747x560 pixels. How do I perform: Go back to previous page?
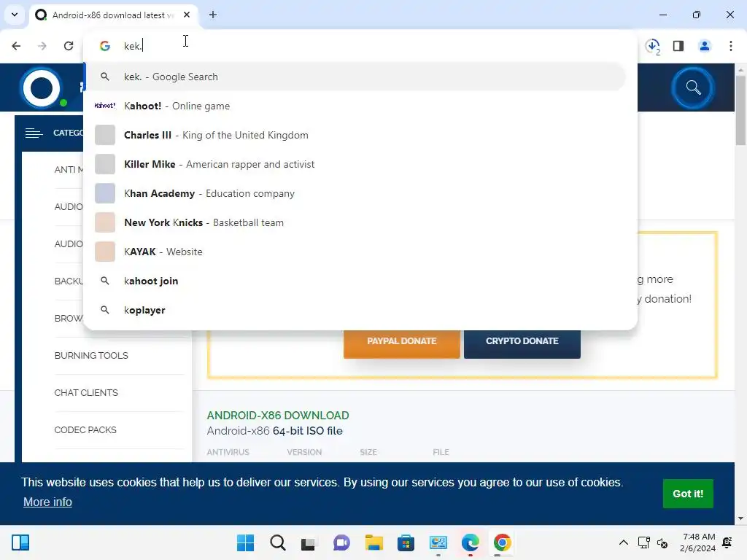click(x=16, y=46)
